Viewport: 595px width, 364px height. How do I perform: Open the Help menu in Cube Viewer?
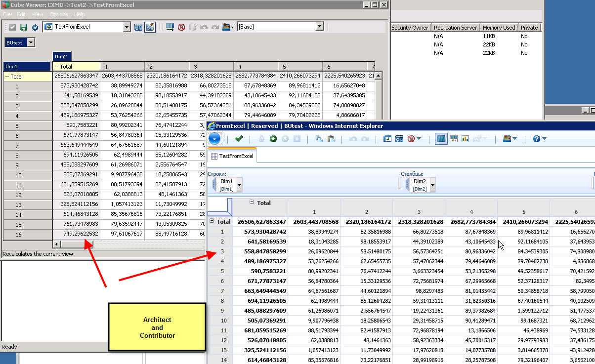coord(80,14)
